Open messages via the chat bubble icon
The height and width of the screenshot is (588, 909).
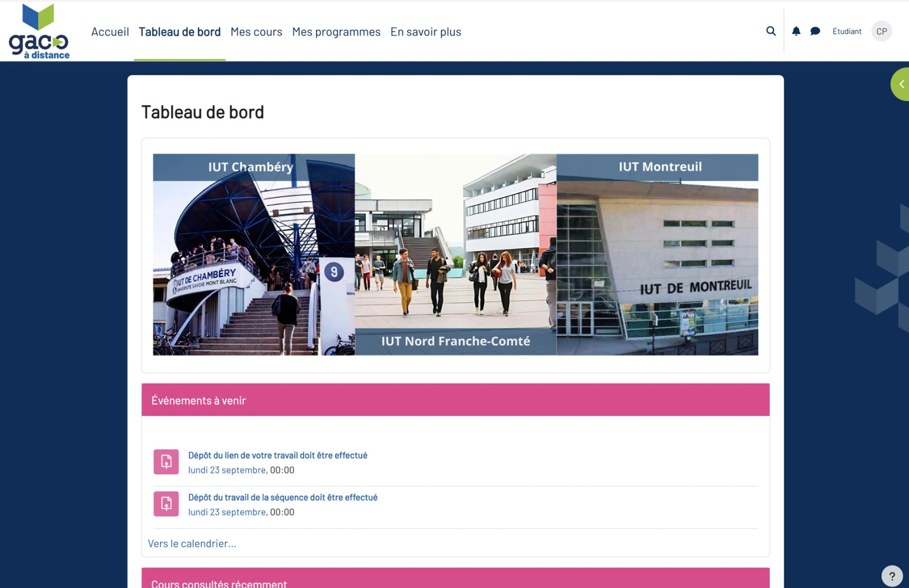[815, 31]
